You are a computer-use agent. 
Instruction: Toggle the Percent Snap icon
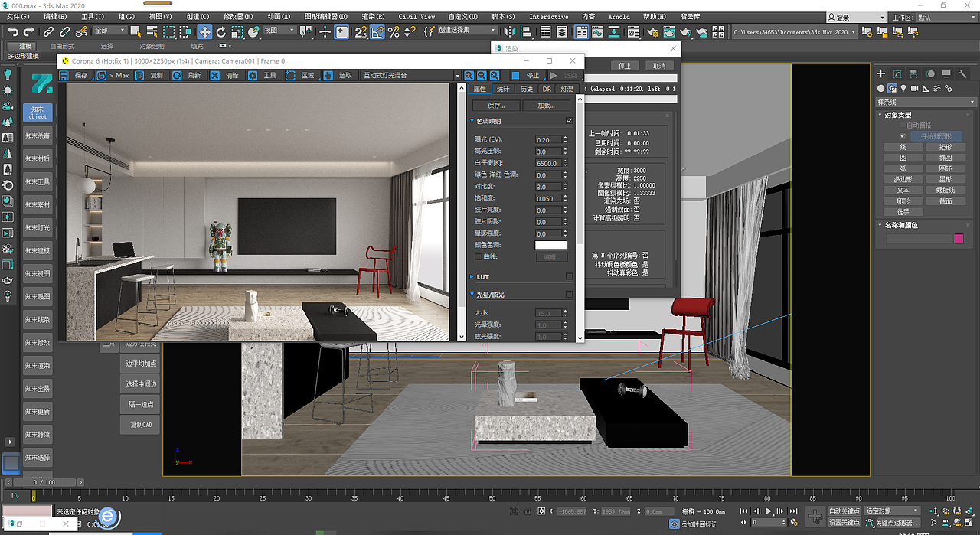pos(394,31)
